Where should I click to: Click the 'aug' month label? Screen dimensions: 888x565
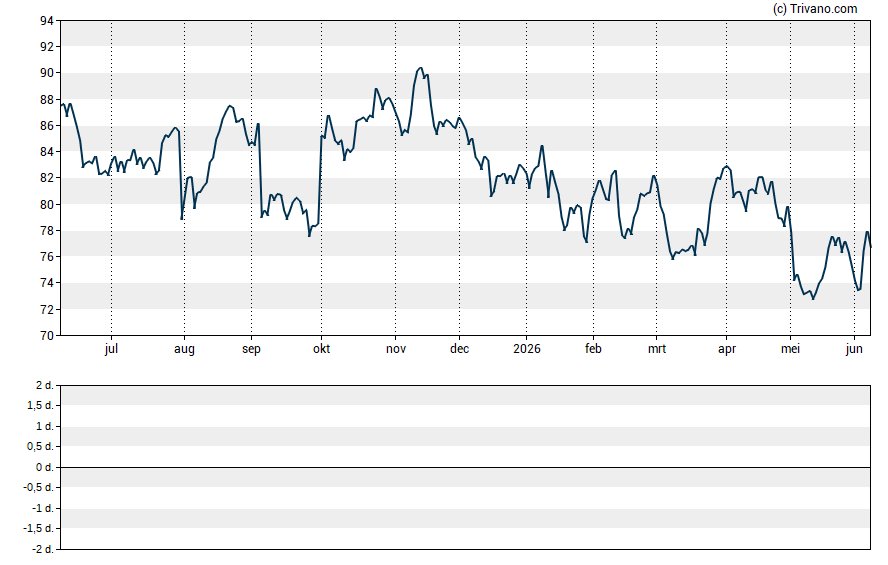(x=184, y=349)
